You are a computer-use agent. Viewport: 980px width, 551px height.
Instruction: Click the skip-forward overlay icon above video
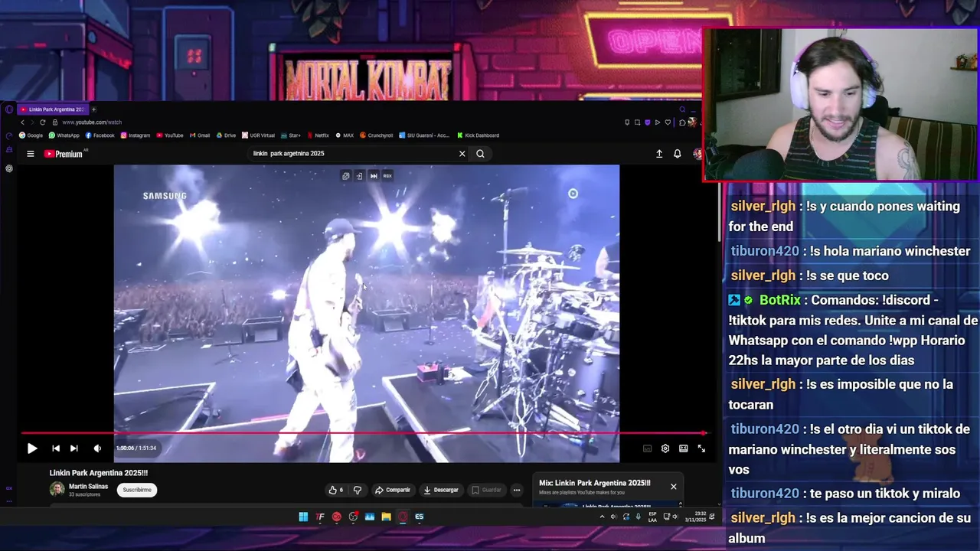(374, 176)
